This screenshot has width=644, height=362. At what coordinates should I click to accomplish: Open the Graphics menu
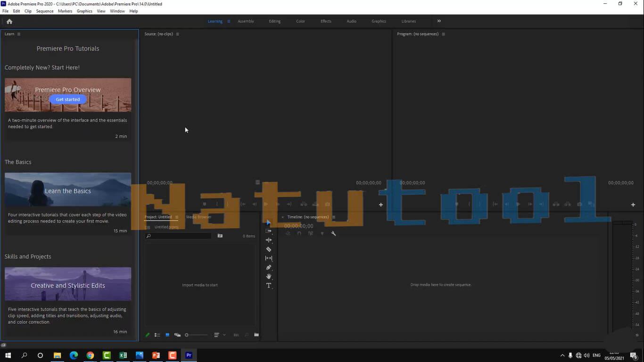click(84, 11)
